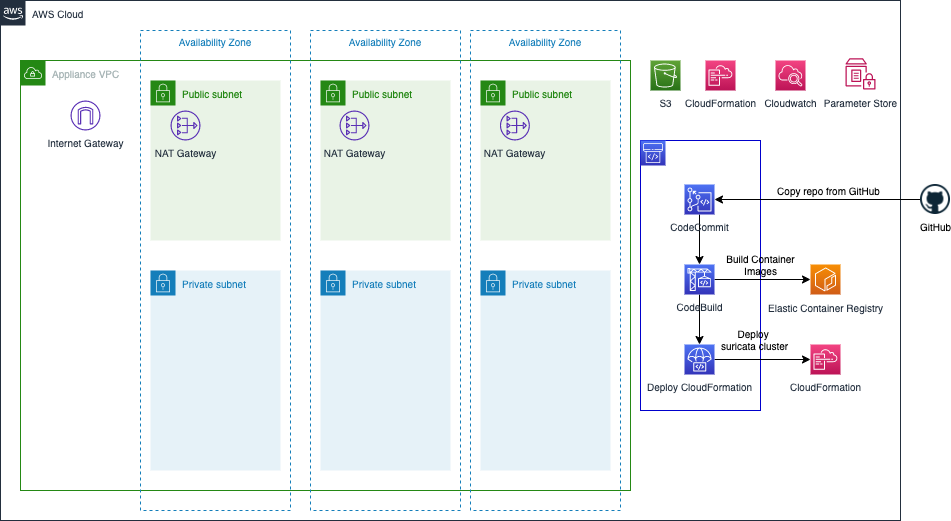Click the AWS logo in the corner
The height and width of the screenshot is (521, 951).
coord(13,12)
